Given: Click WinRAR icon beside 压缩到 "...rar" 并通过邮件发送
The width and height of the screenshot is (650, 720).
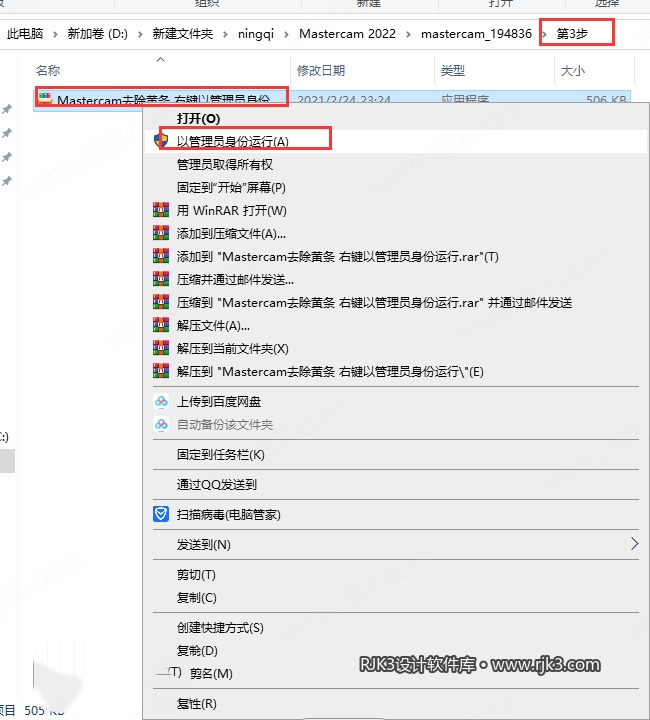Looking at the screenshot, I should click(x=161, y=302).
